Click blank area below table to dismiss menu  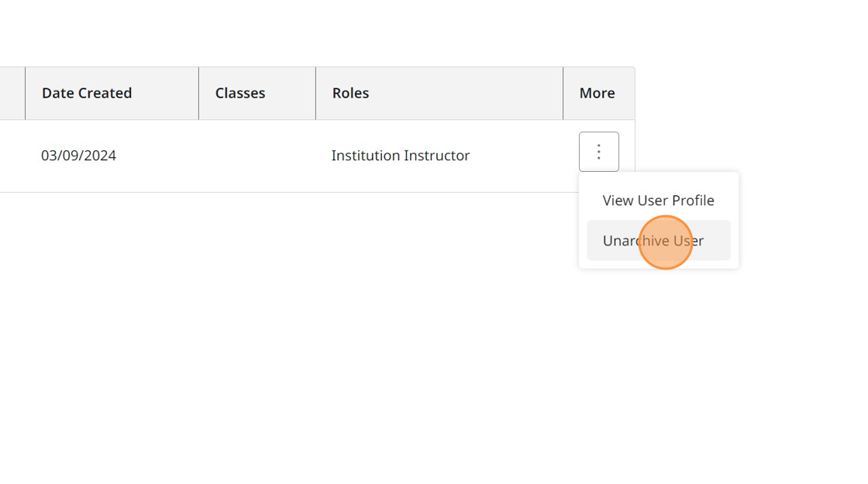310,348
